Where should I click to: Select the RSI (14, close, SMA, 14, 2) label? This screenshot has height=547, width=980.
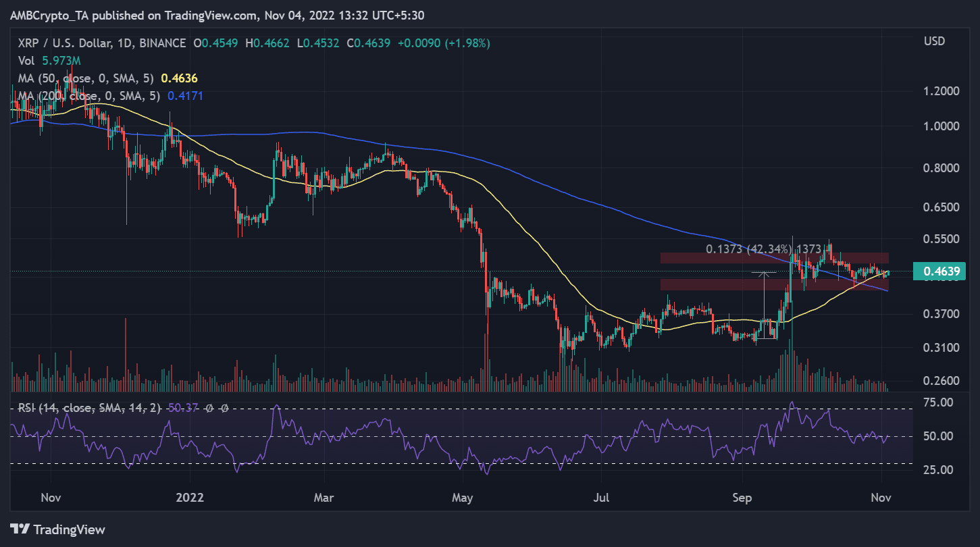point(90,407)
